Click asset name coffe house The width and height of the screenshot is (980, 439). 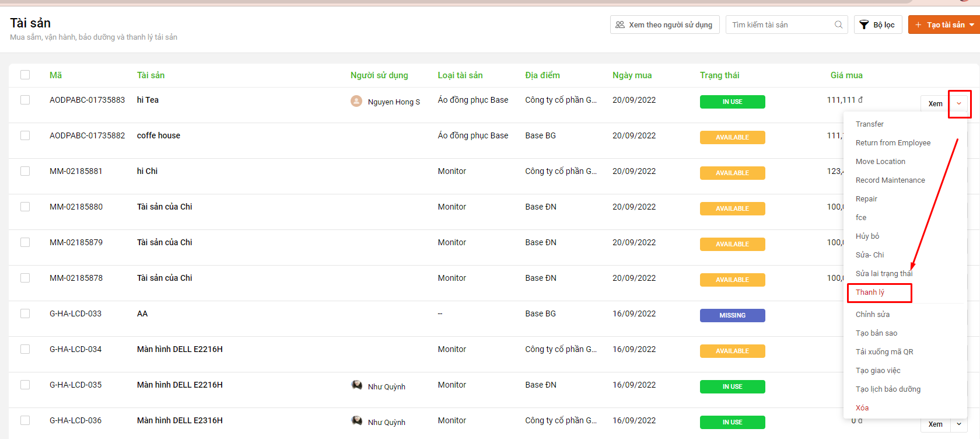(159, 135)
